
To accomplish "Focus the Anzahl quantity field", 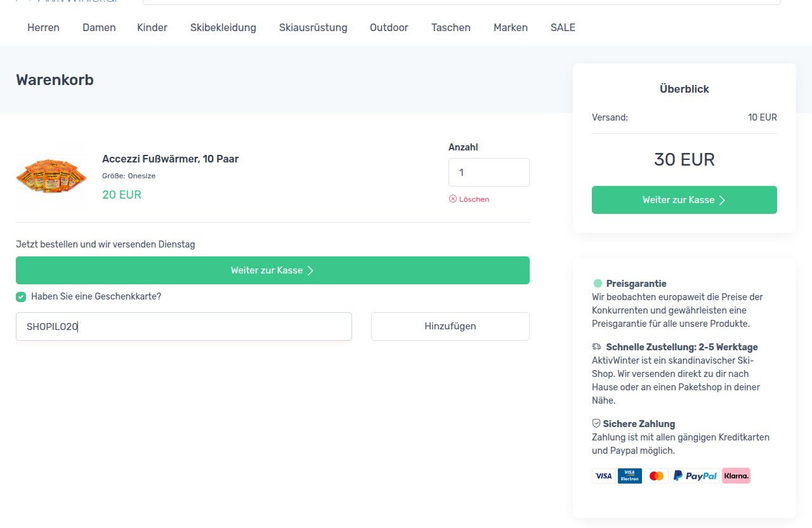I will tap(489, 172).
